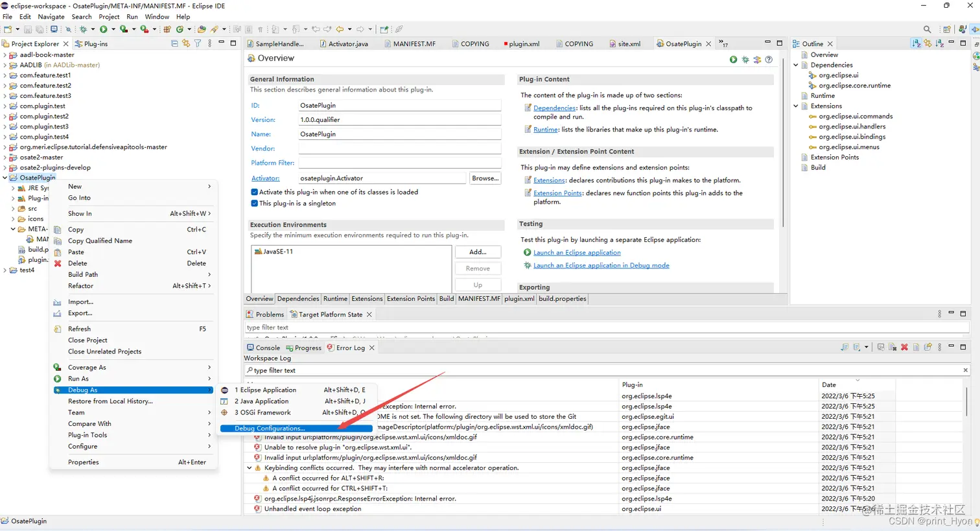Viewport: 980px width, 531px height.
Task: Click Export Log icon in Error Log toolbar
Action: (x=845, y=348)
